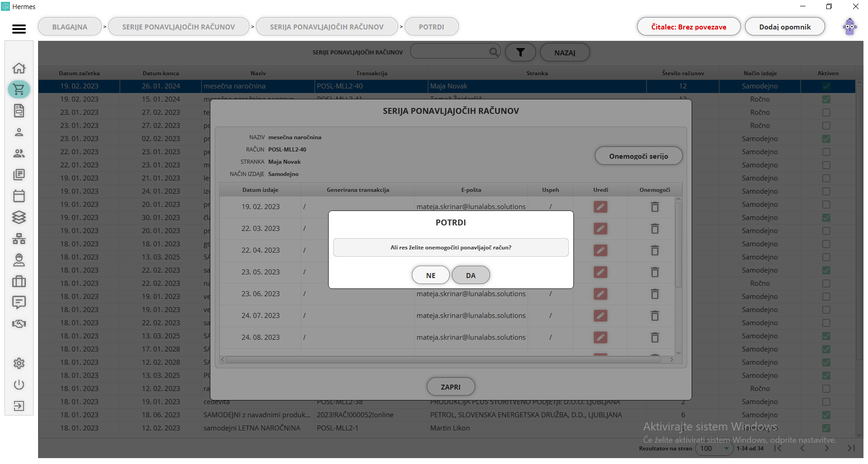Go to next results page arrow
The height and width of the screenshot is (464, 868).
[x=827, y=448]
